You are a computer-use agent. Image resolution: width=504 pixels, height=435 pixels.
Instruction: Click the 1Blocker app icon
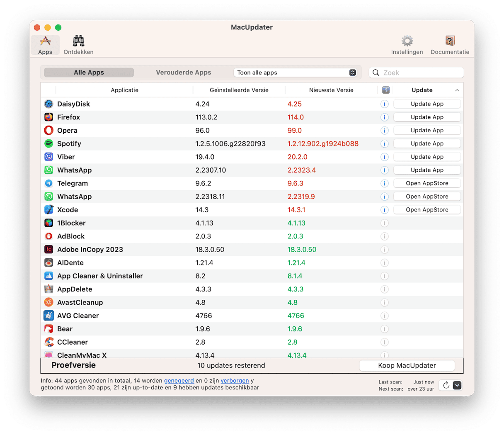48,223
